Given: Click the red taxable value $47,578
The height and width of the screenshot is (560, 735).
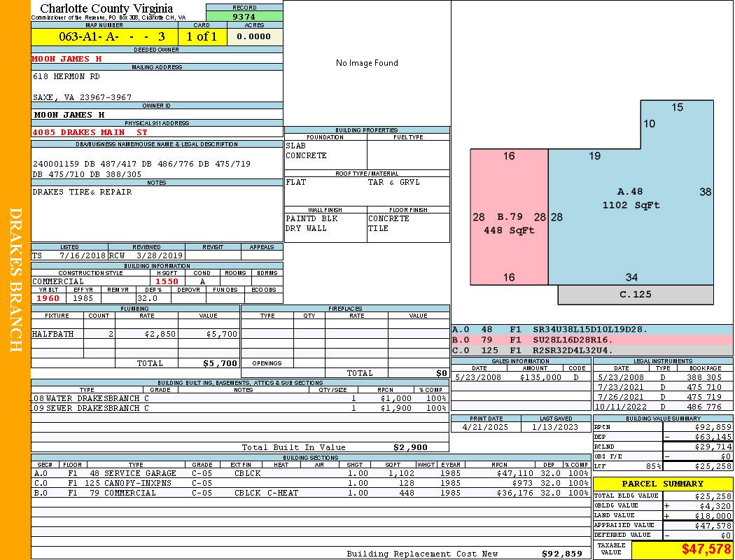Looking at the screenshot, I should [706, 549].
